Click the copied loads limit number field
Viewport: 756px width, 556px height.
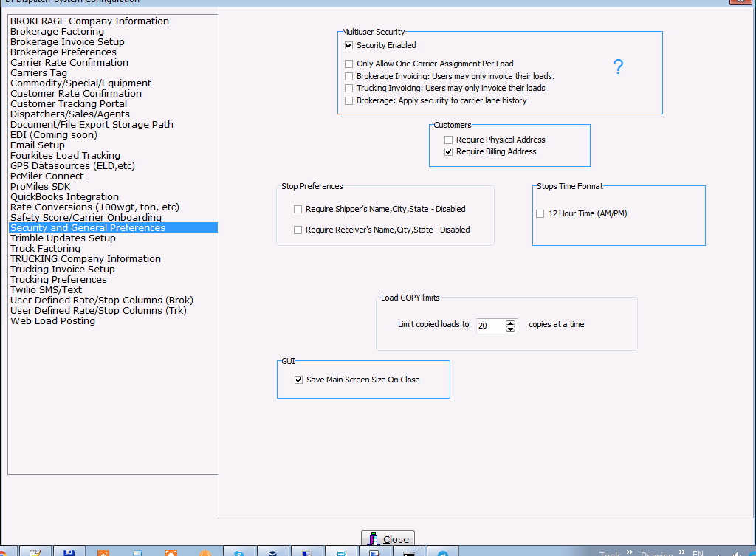tap(489, 326)
